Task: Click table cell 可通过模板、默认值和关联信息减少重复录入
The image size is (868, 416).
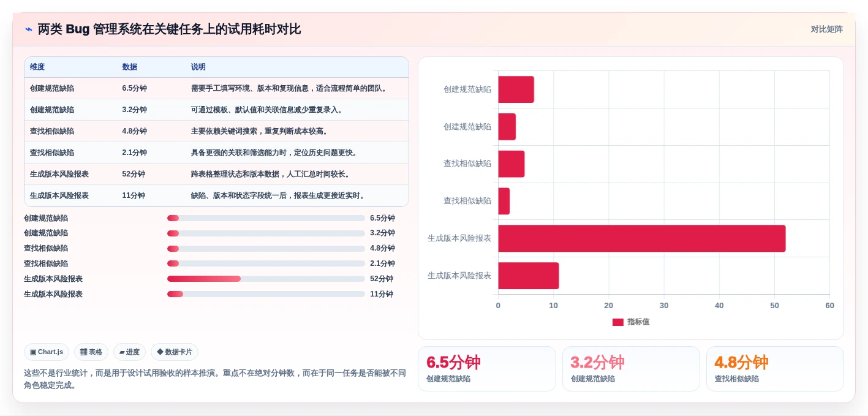Action: 267,110
